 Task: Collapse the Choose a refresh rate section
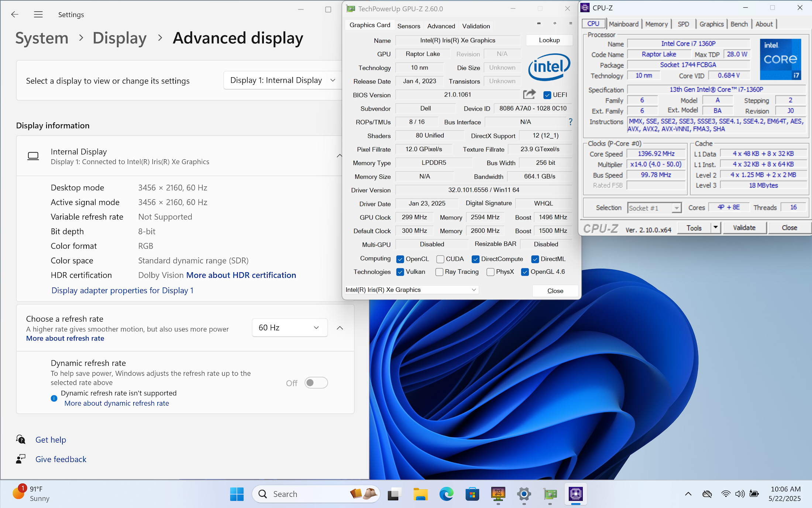tap(340, 328)
